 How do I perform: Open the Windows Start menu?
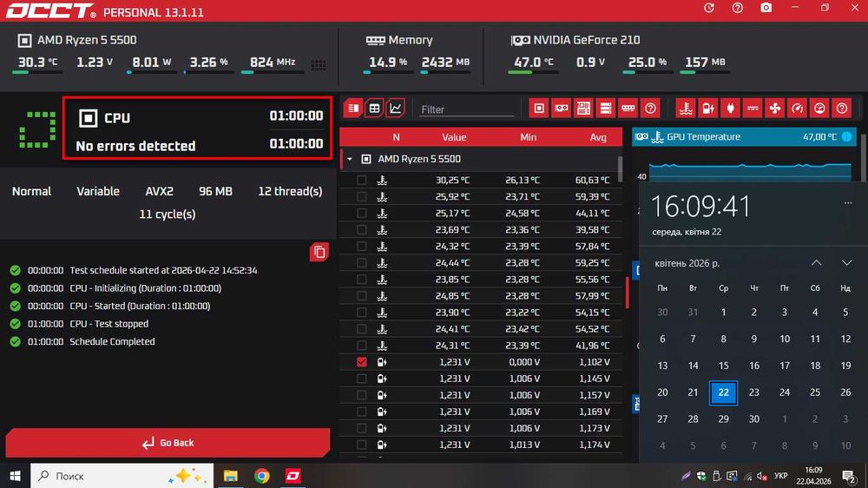click(15, 476)
